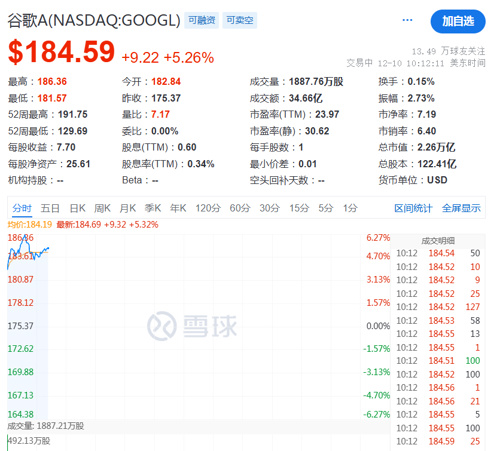Select the 五日 five-day chart tab
Viewport: 500px width, 451px height.
pos(50,208)
